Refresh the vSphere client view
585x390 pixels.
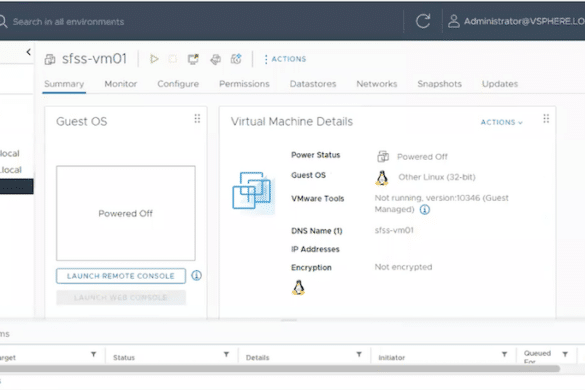423,21
